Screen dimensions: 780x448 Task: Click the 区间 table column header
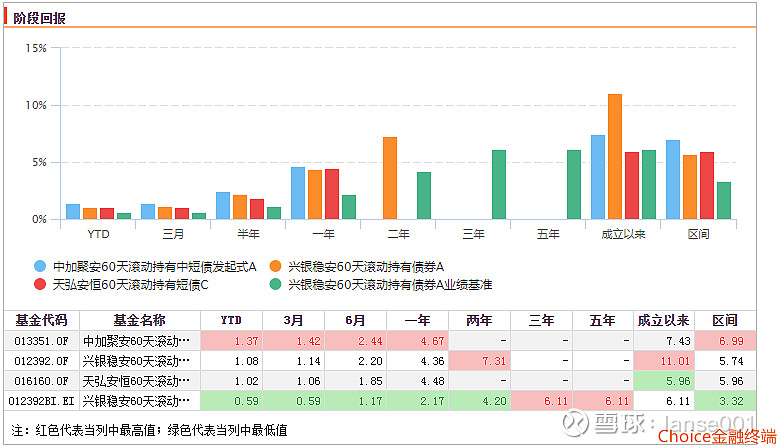[x=725, y=320]
